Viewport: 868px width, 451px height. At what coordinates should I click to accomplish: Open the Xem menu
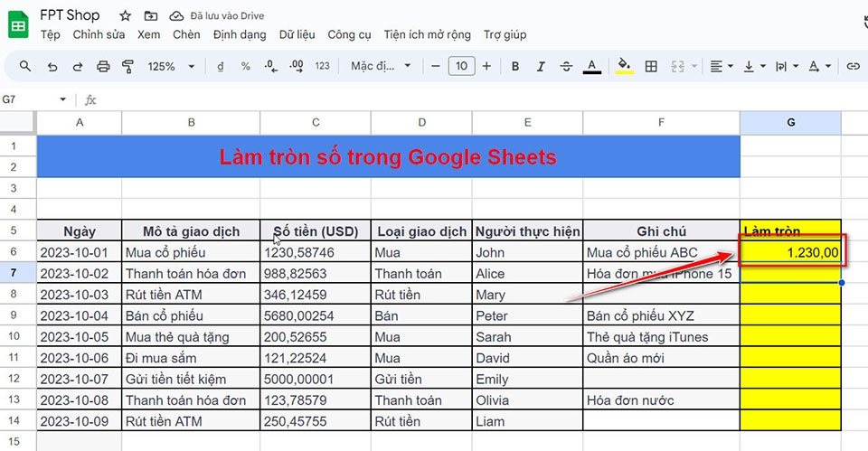pyautogui.click(x=149, y=35)
